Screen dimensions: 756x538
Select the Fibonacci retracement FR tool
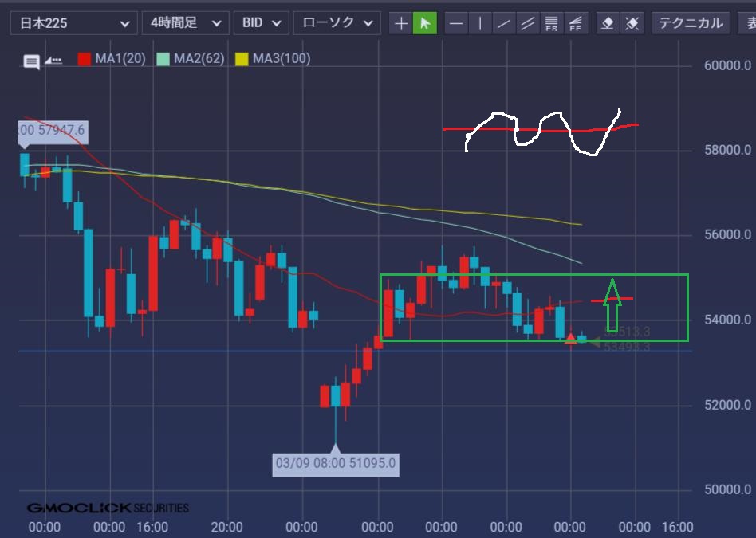(551, 23)
